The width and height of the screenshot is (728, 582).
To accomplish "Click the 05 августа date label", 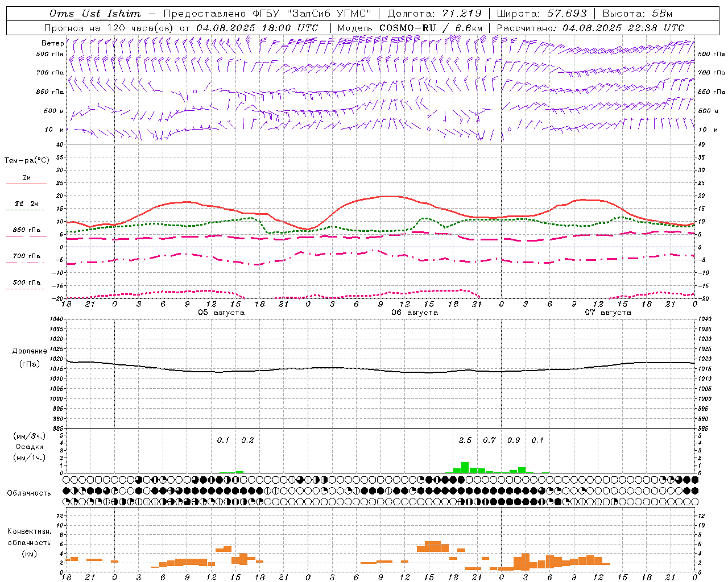I will tap(221, 313).
